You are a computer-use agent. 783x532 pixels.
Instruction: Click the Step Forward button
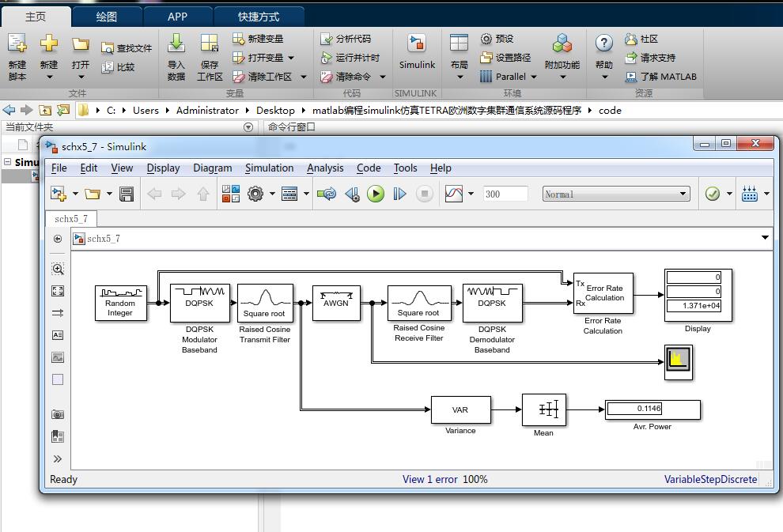(x=399, y=194)
